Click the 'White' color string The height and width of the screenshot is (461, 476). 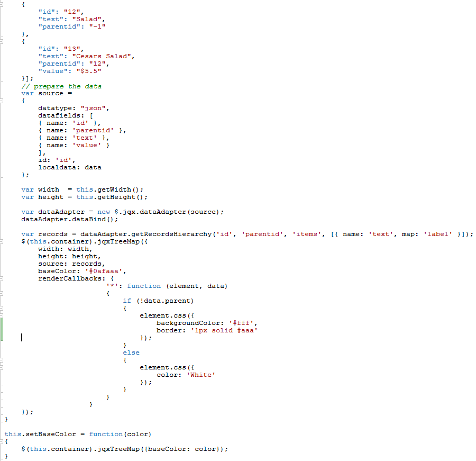click(x=200, y=375)
